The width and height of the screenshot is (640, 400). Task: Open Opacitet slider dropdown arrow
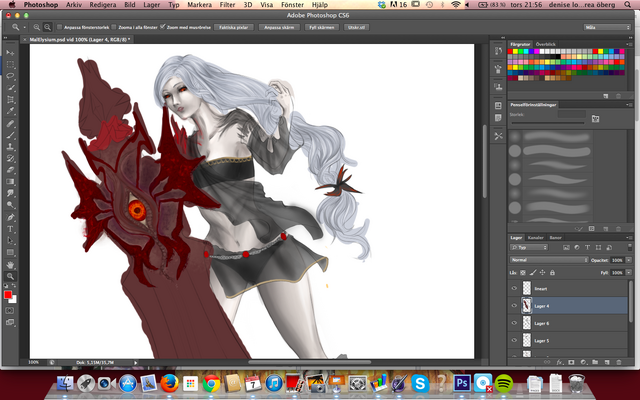click(x=629, y=260)
